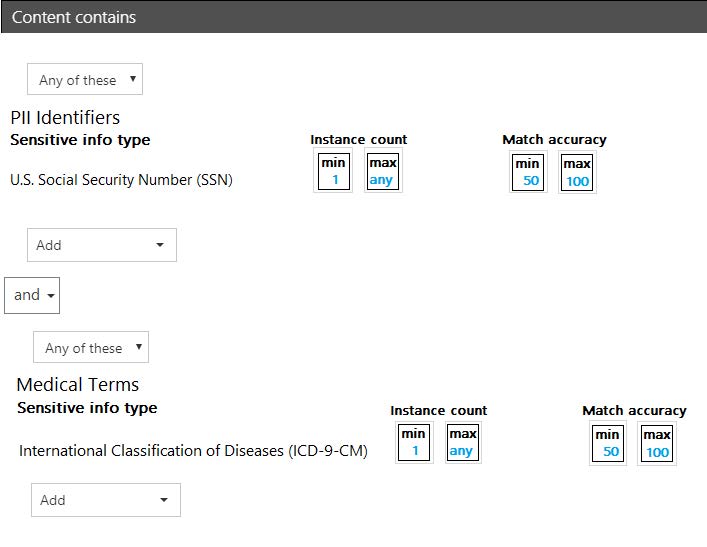Select the Medical Terms group name
The height and width of the screenshot is (547, 707).
click(78, 385)
